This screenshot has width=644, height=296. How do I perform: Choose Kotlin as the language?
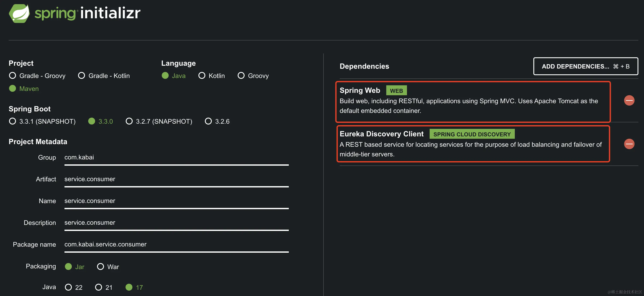202,75
